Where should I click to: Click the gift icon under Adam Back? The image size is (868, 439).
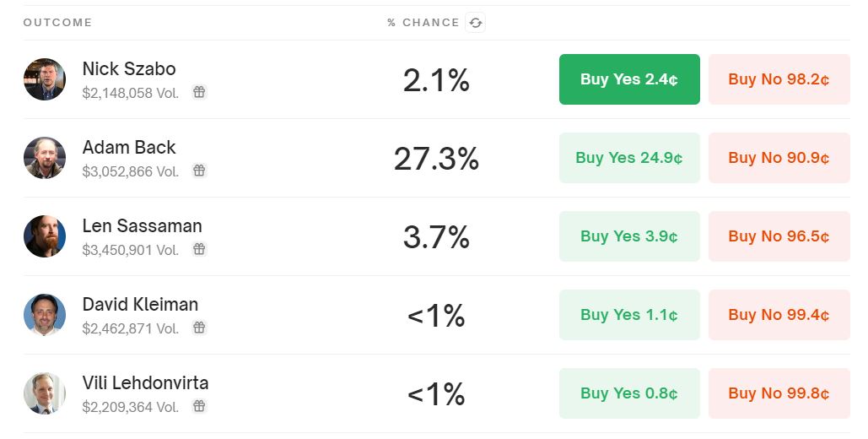(x=199, y=171)
